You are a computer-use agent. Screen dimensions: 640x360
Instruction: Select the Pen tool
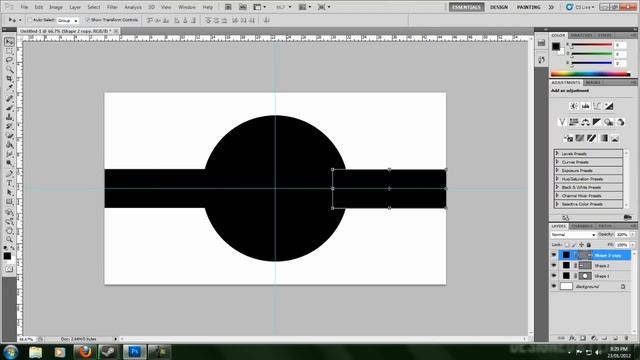(9, 173)
